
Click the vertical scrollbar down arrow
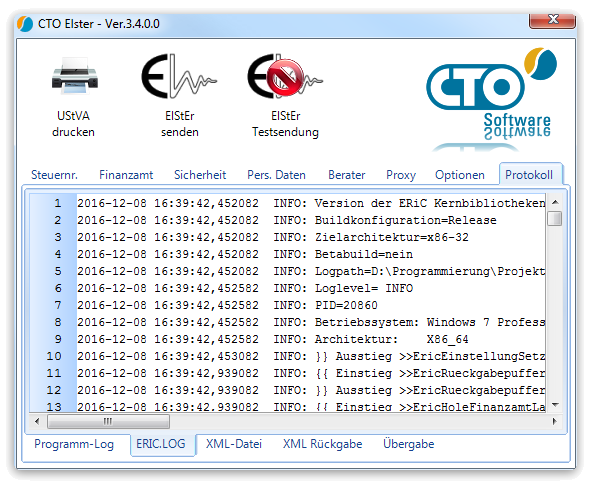coord(555,405)
